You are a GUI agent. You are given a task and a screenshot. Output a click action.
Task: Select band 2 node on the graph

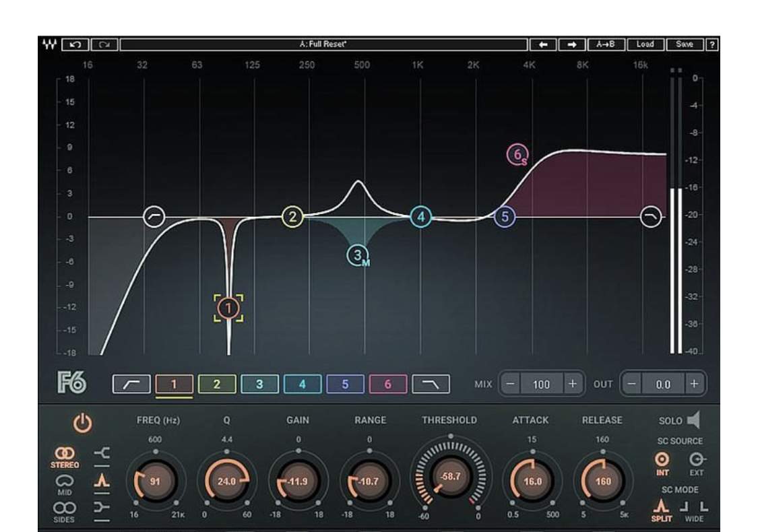pyautogui.click(x=292, y=216)
